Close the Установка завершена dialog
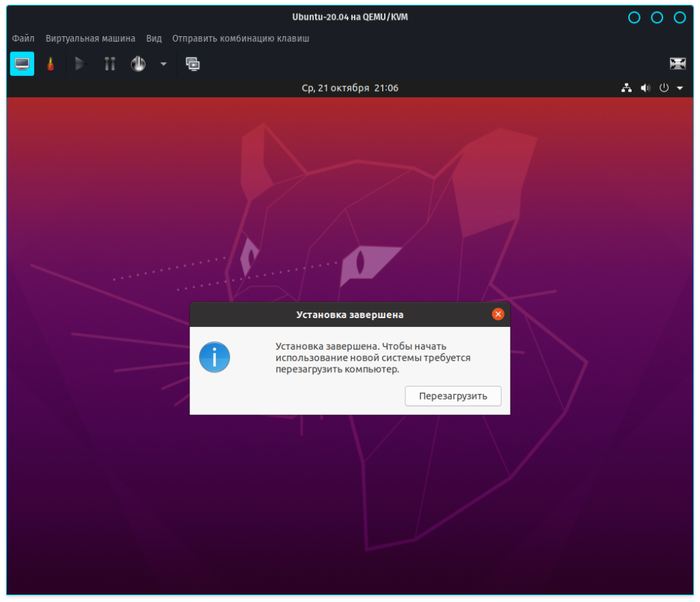 tap(498, 314)
